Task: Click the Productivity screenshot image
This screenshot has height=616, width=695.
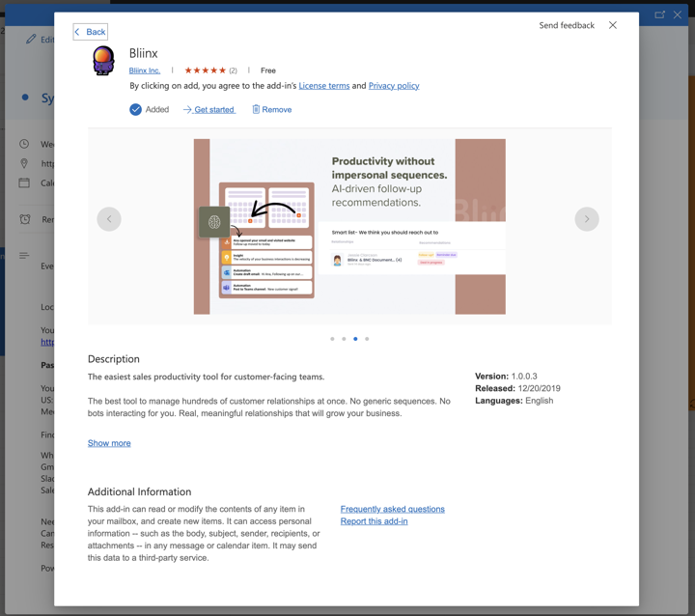Action: (349, 227)
